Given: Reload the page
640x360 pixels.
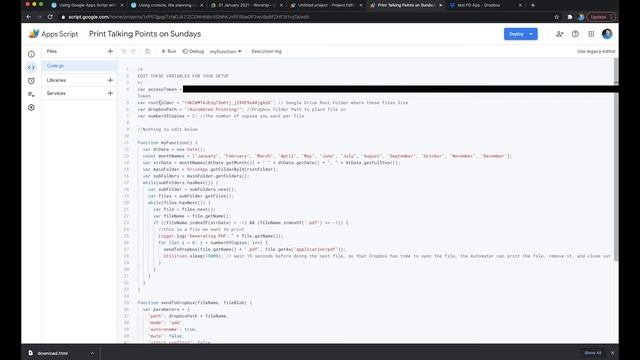Looking at the screenshot, I should [x=50, y=17].
